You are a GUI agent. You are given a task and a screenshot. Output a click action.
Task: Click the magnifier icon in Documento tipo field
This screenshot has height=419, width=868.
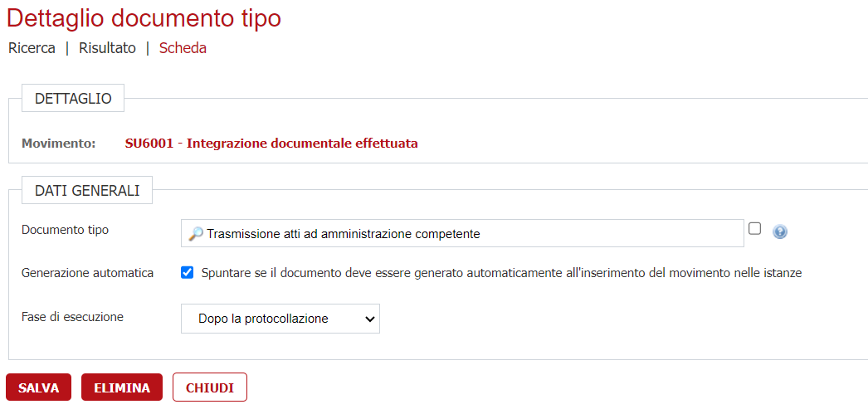tap(196, 234)
